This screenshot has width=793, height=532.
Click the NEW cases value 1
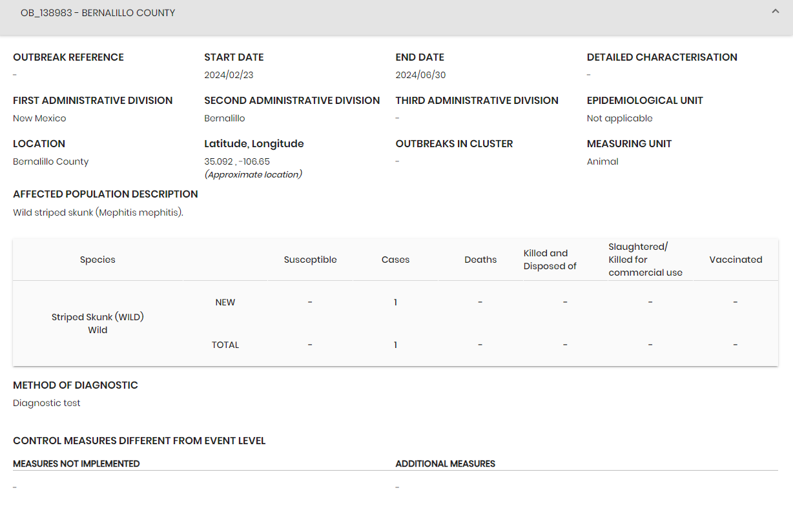pos(396,302)
